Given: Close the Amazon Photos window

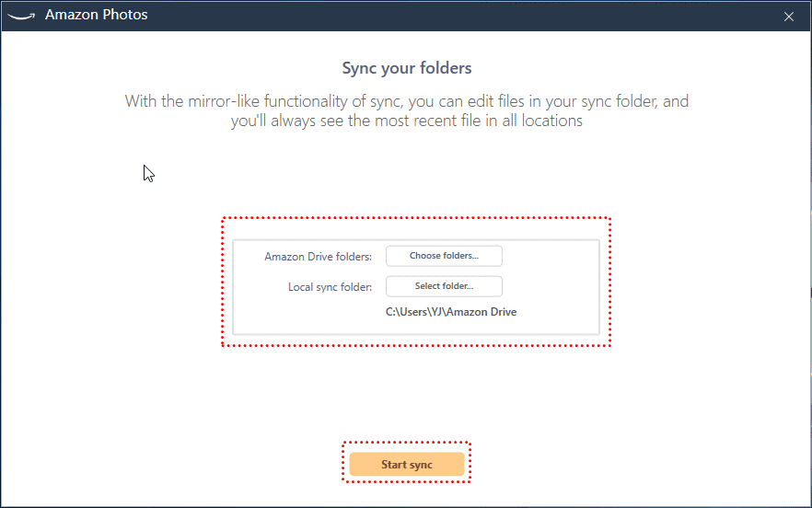Looking at the screenshot, I should [x=788, y=16].
